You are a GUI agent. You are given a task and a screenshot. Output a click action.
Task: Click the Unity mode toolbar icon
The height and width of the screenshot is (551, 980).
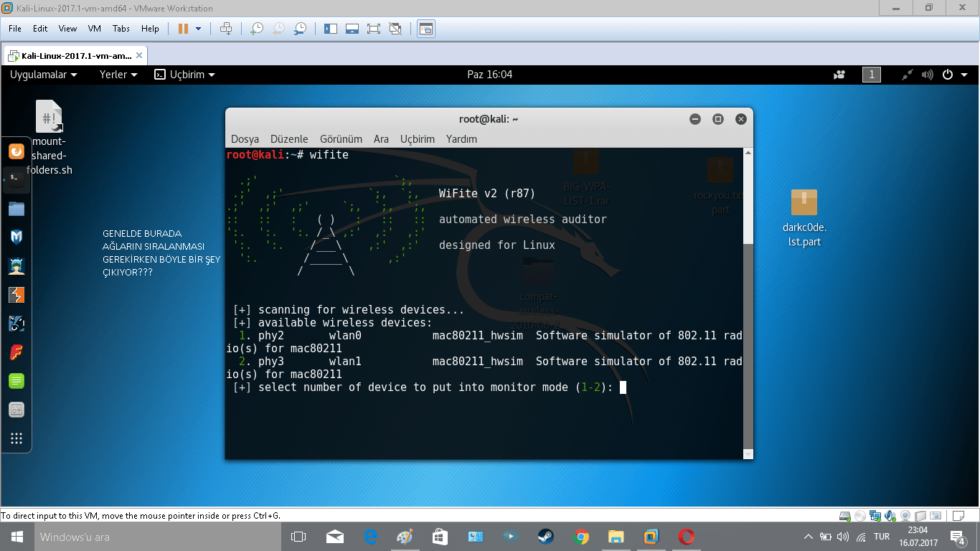click(x=395, y=29)
